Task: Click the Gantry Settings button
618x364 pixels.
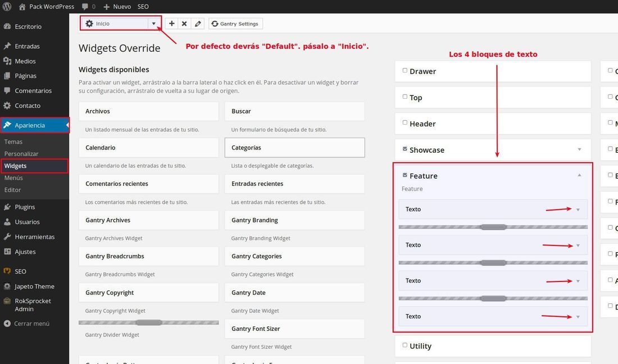Action: (x=235, y=24)
